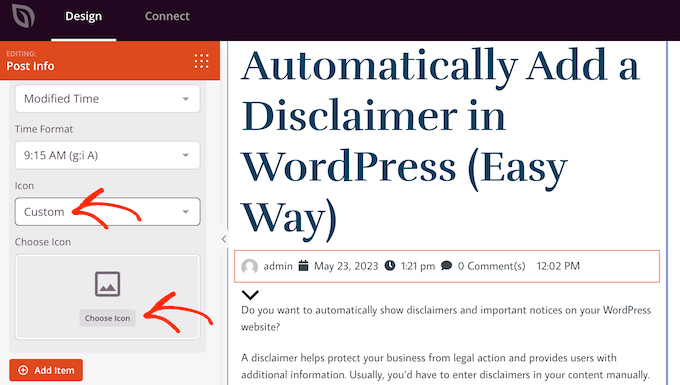
Task: Click the comment bubble icon
Action: (x=446, y=265)
